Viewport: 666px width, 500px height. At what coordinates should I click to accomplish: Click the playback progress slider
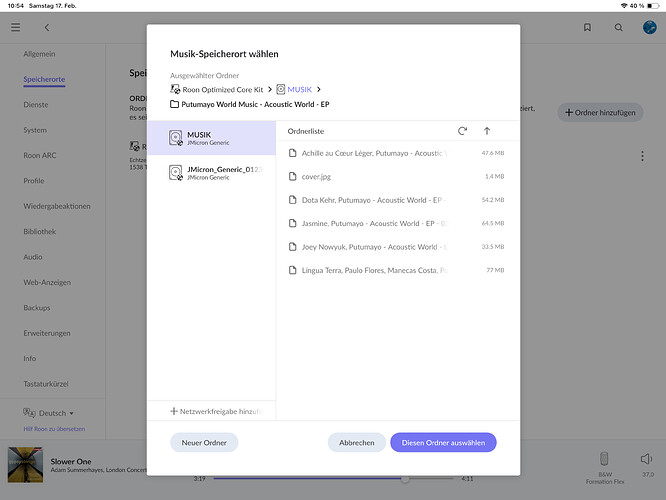point(333,479)
